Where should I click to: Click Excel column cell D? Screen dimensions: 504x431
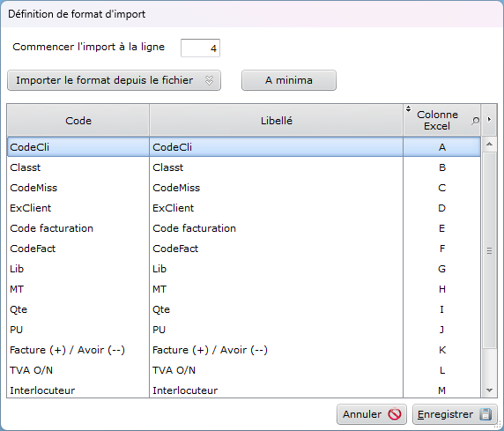tap(442, 208)
